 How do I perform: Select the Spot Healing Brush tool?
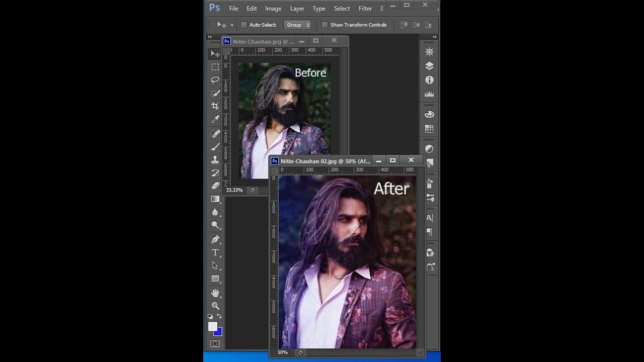click(x=215, y=134)
